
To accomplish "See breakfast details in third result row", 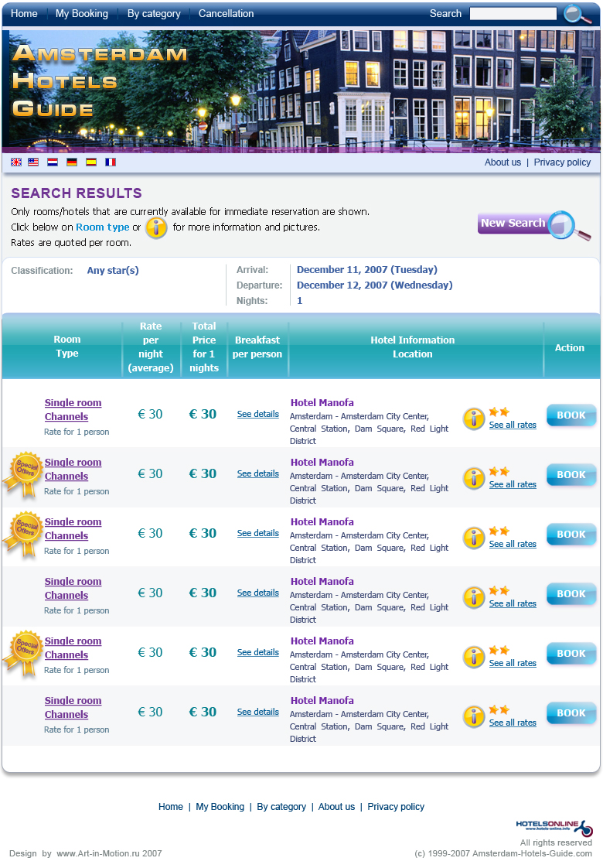I will pyautogui.click(x=257, y=533).
